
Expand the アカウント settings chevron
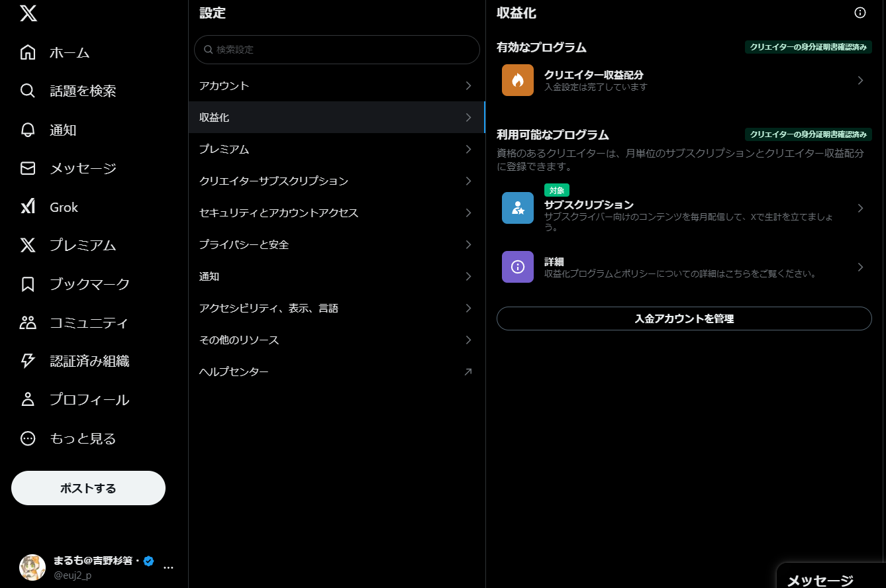click(468, 85)
